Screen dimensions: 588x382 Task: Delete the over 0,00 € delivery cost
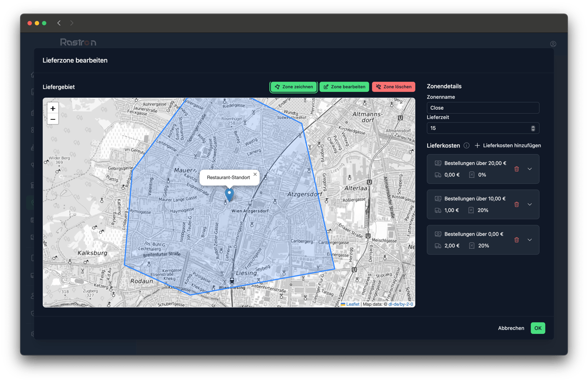click(516, 240)
